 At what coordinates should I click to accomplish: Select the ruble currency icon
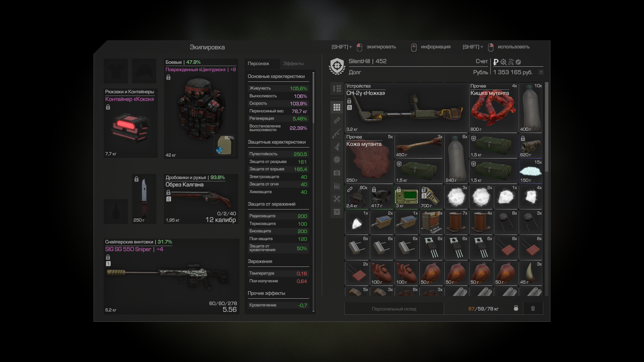coord(495,62)
